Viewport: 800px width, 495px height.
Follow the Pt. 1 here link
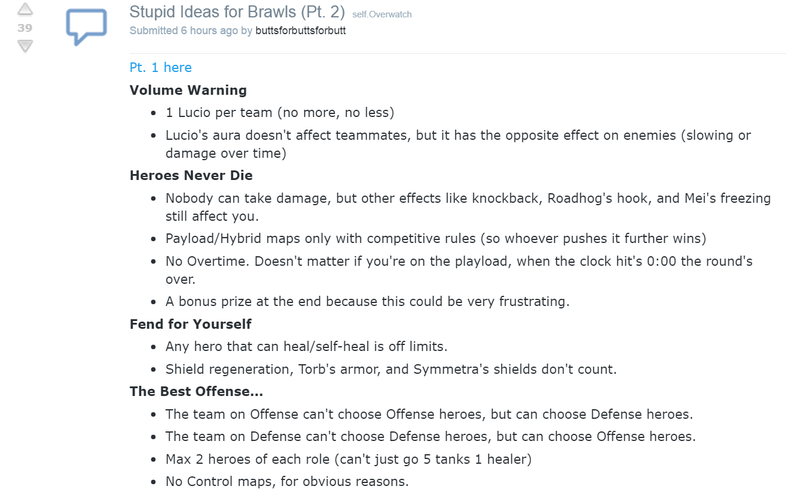click(x=160, y=67)
